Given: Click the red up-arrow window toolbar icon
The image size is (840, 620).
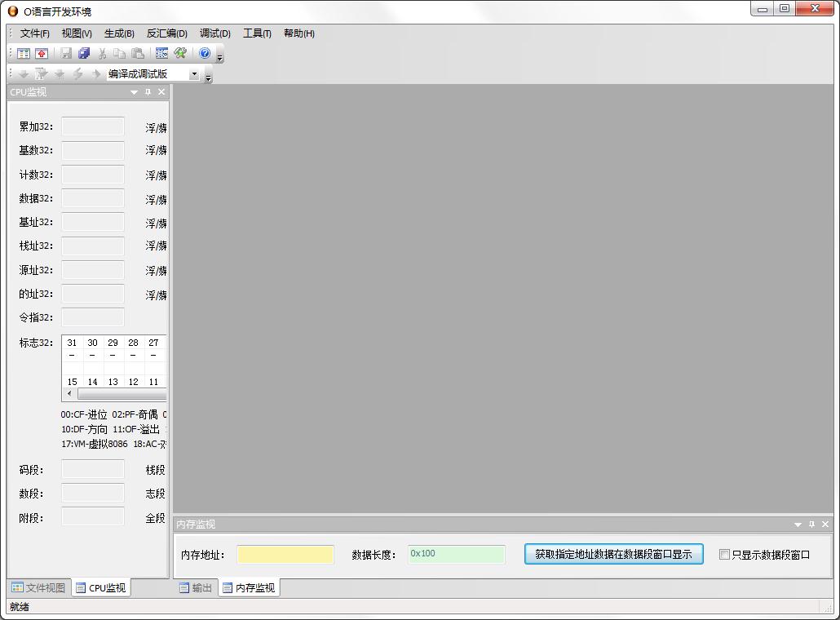Looking at the screenshot, I should coord(42,53).
